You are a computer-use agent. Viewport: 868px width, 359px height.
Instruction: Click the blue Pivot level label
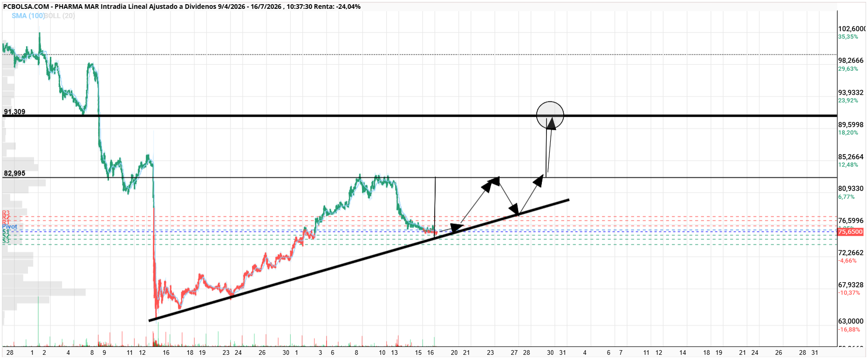coord(10,227)
